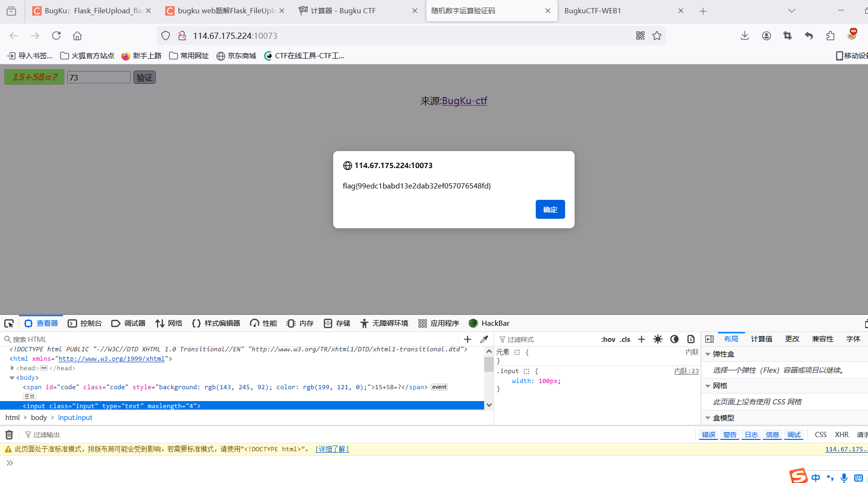Image resolution: width=868 pixels, height=483 pixels.
Task: Click the 验证 button next to captcha
Action: coord(144,77)
